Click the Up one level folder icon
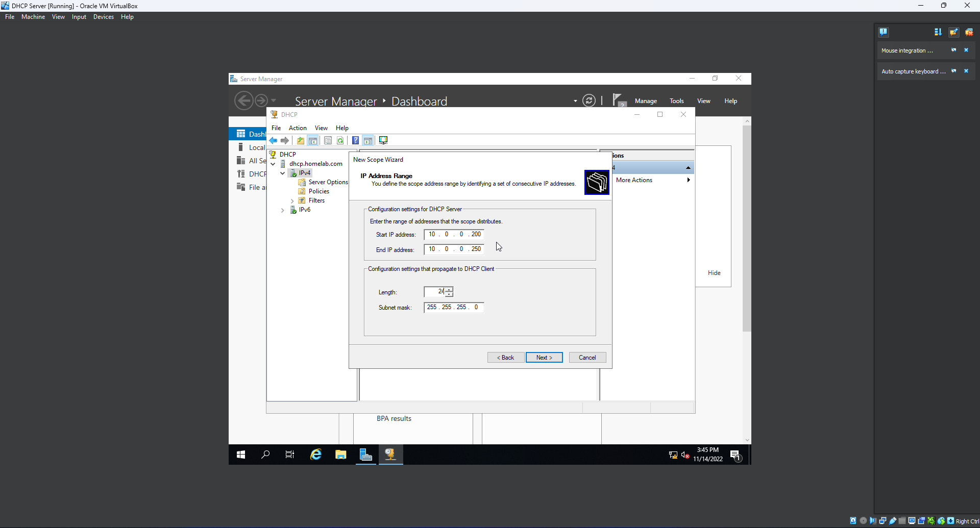The width and height of the screenshot is (980, 528). (x=301, y=141)
